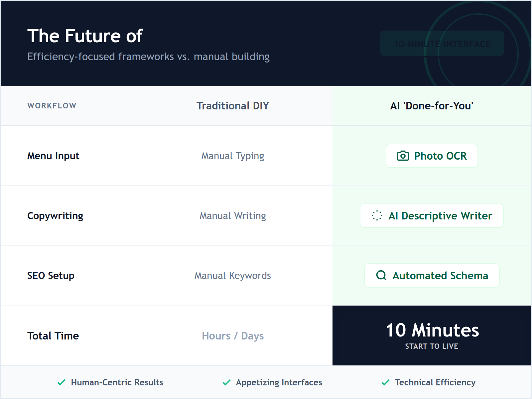Click the Hours / Days cell

coord(233,336)
